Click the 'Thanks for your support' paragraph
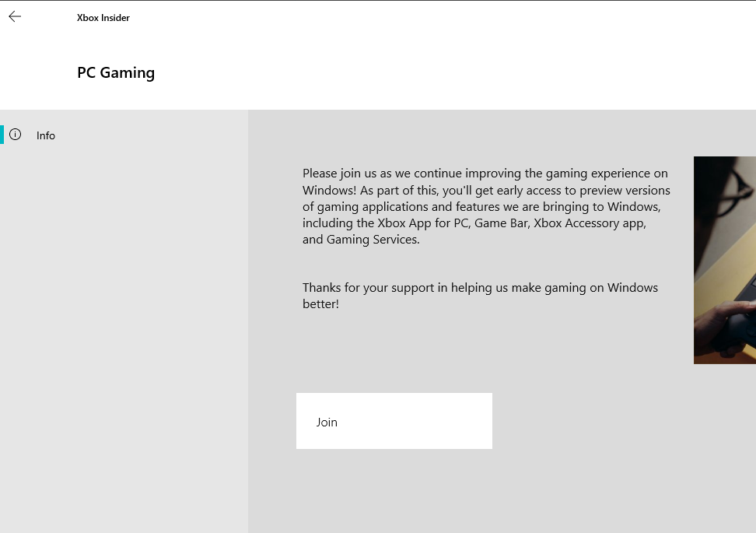756x533 pixels. 480,296
